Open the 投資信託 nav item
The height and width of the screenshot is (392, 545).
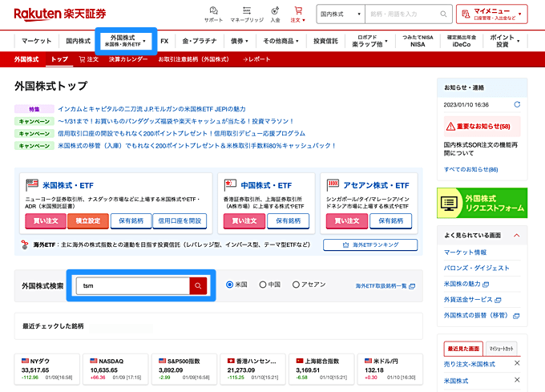pyautogui.click(x=325, y=41)
